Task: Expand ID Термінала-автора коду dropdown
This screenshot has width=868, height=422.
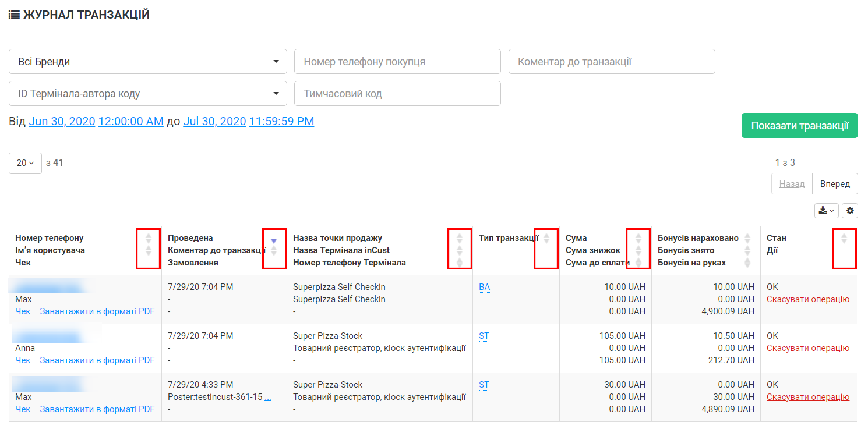Action: [x=148, y=94]
